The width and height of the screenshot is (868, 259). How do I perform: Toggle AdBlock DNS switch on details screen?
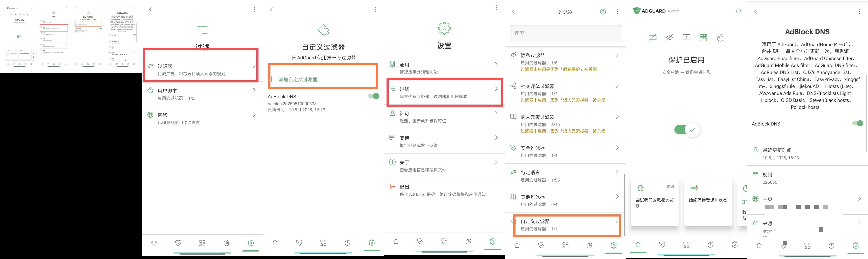[x=858, y=123]
